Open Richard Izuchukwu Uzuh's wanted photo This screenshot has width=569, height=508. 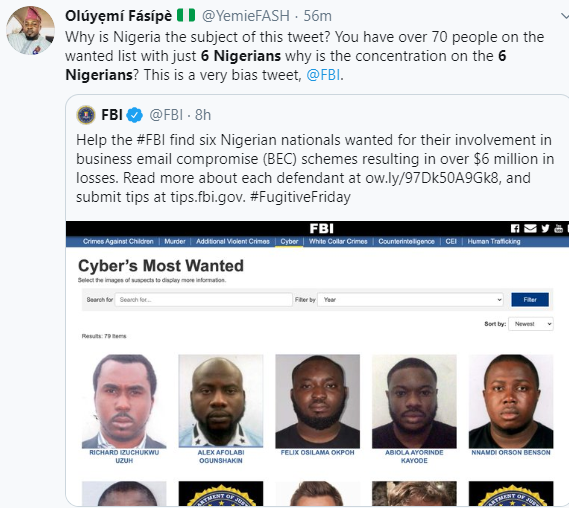tap(124, 401)
